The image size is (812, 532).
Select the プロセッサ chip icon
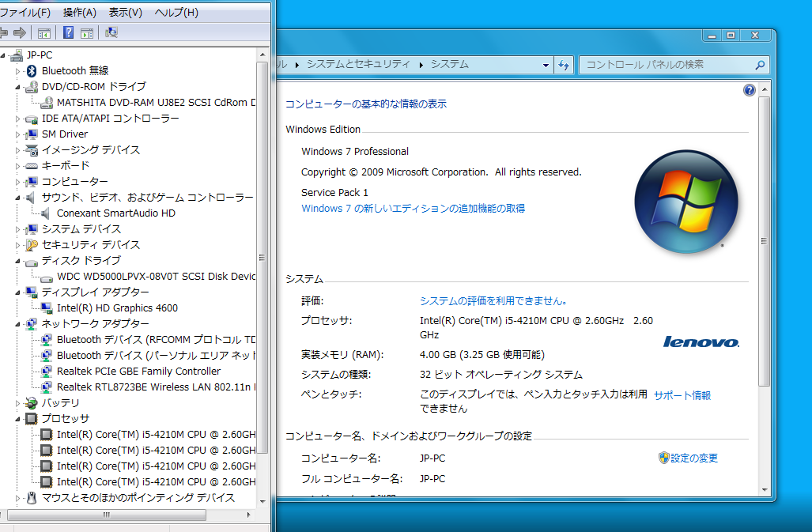(32, 419)
